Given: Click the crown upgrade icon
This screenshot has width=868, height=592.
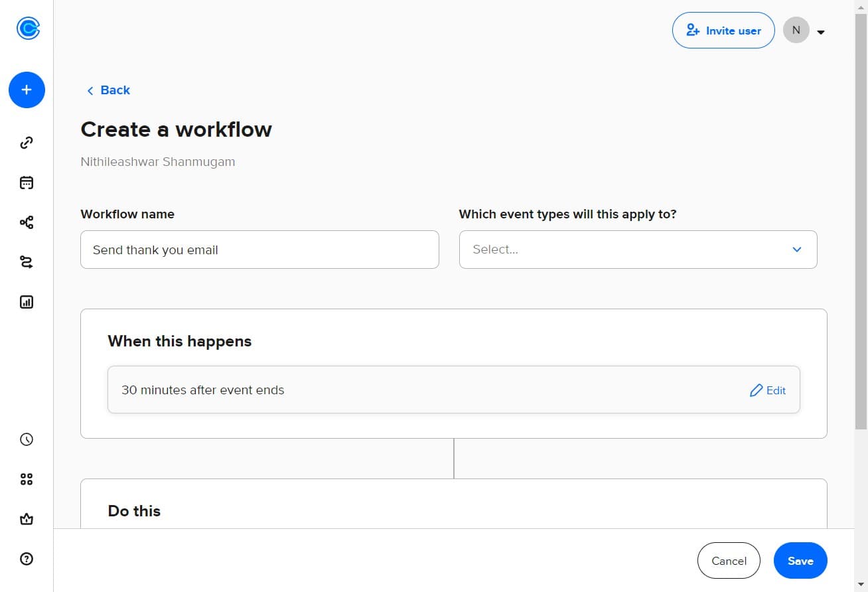Looking at the screenshot, I should 27,519.
